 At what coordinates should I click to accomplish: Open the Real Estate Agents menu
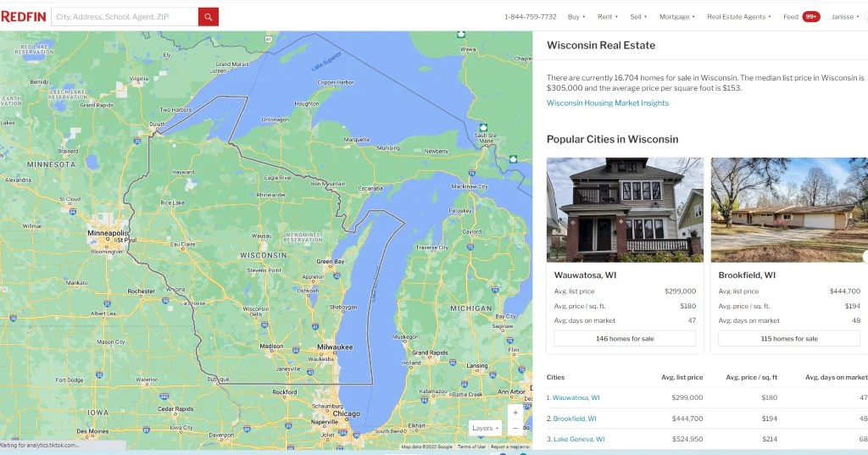(739, 17)
